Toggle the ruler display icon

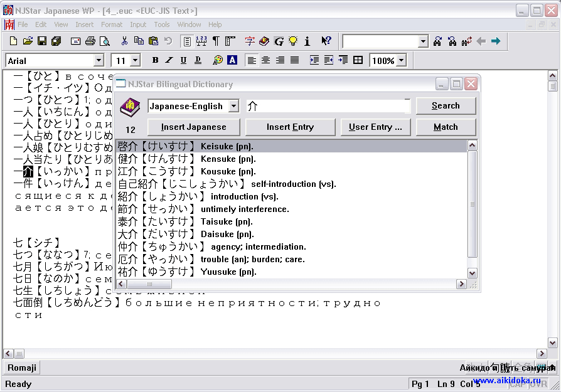click(230, 41)
